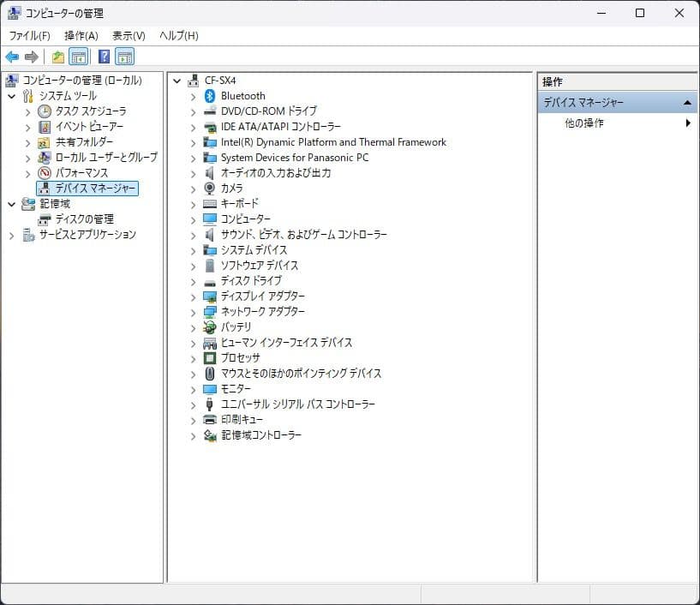Collapse the CF-SX4 root node
The width and height of the screenshot is (700, 605).
point(176,81)
